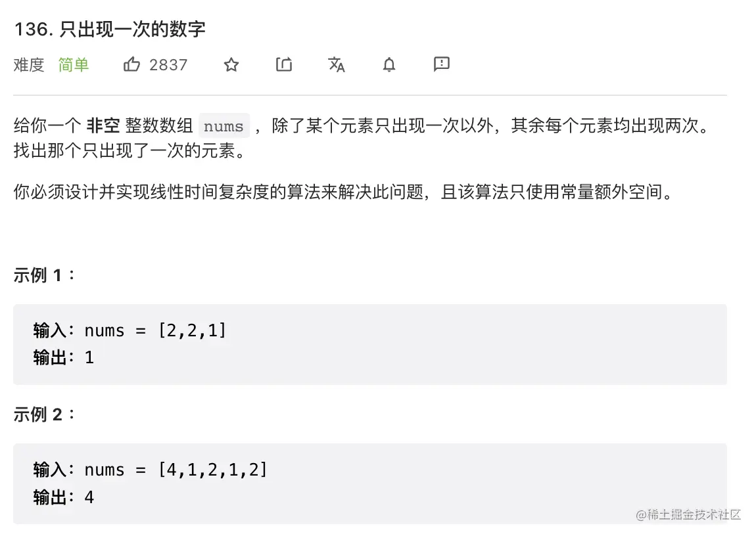Click the translate language icon
Image resolution: width=756 pixels, height=536 pixels.
pyautogui.click(x=337, y=64)
